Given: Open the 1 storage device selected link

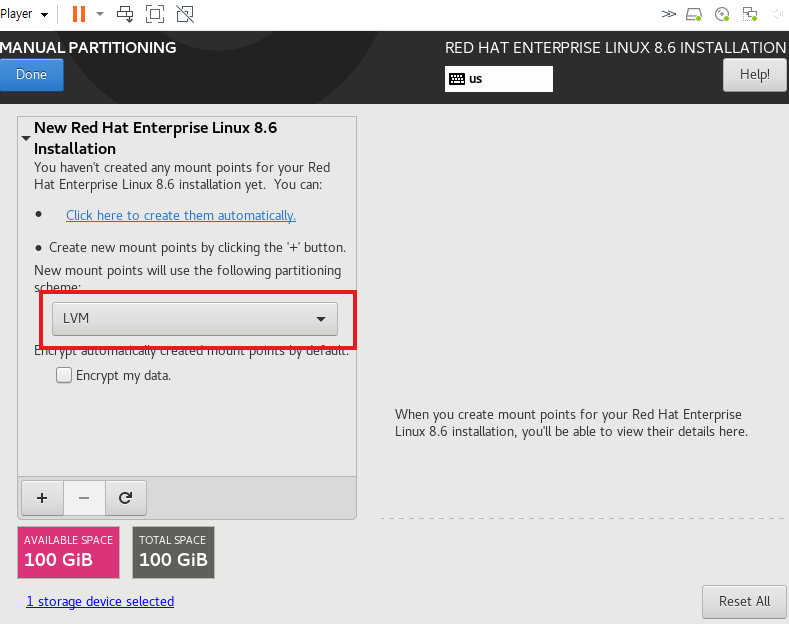Looking at the screenshot, I should [100, 601].
